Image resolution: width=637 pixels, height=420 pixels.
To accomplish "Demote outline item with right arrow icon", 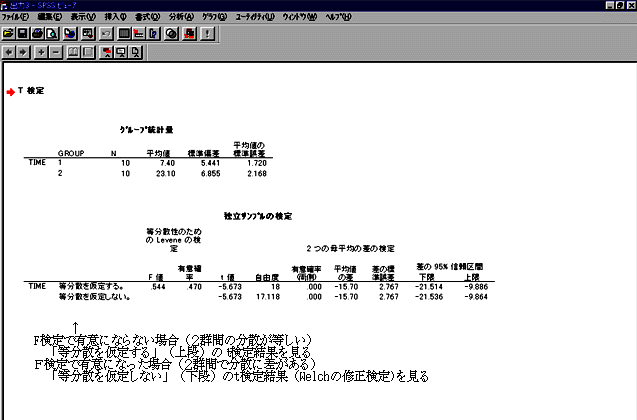I will point(24,51).
